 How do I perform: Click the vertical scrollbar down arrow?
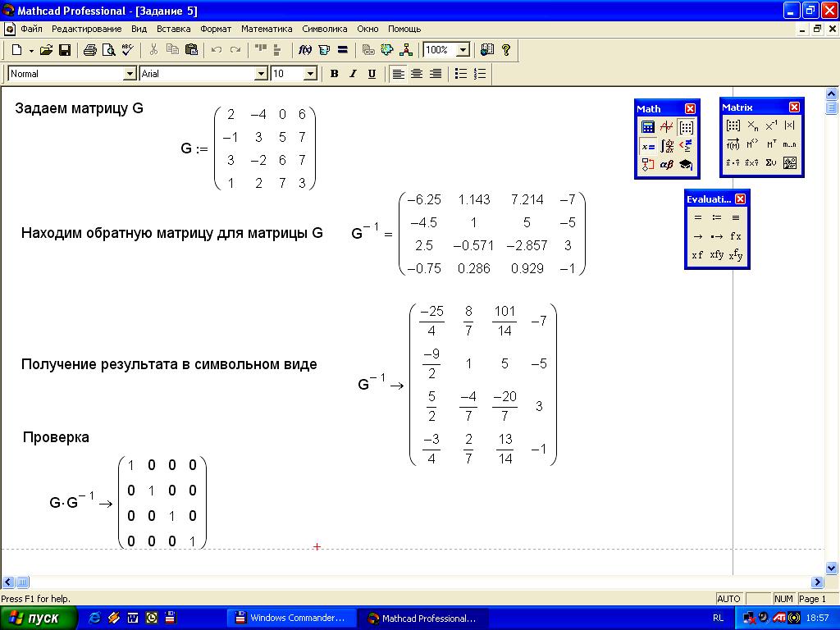(x=832, y=568)
